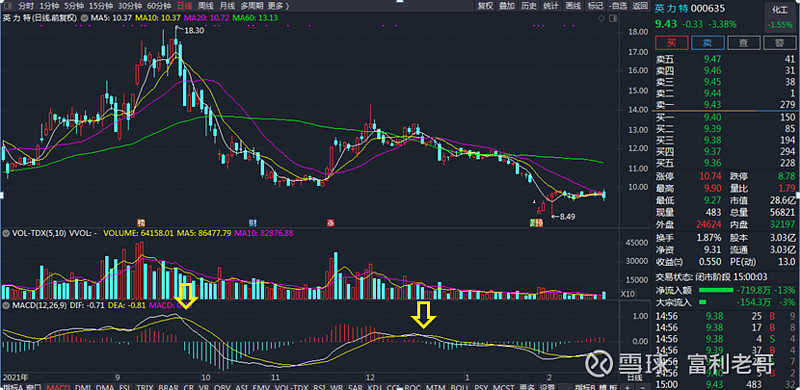Image resolution: width=800 pixels, height=390 pixels.
Task: Switch to 60分钟 period tab
Action: 159,6
